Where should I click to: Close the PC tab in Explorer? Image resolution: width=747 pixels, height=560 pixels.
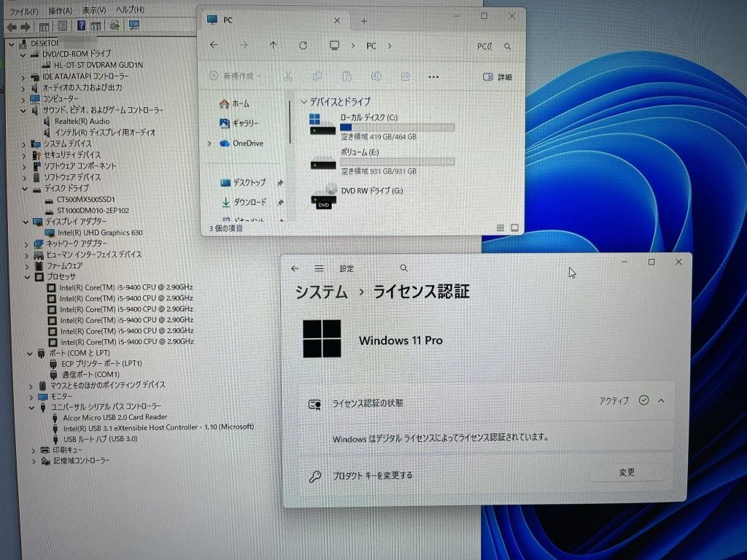[337, 20]
